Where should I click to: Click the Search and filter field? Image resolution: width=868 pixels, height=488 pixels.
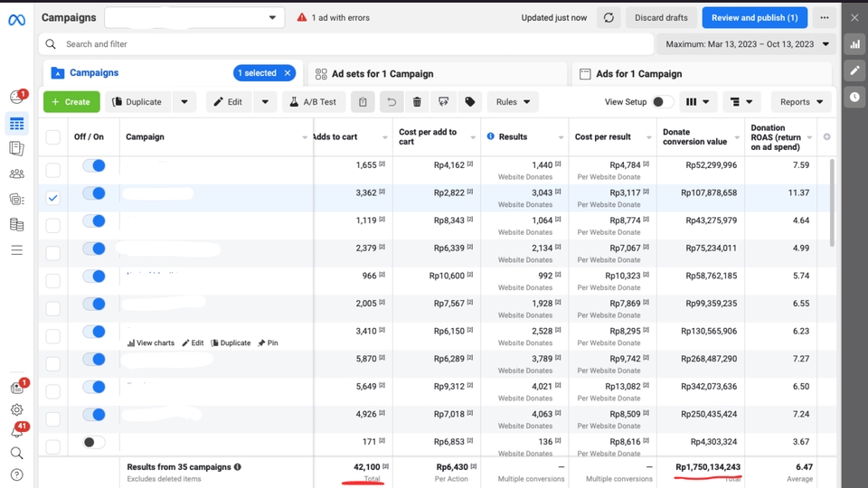tap(346, 44)
